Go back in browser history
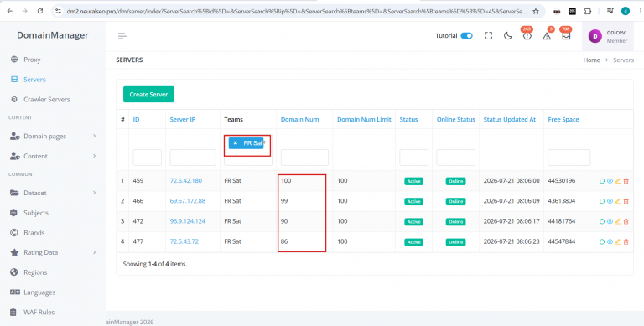 point(10,11)
